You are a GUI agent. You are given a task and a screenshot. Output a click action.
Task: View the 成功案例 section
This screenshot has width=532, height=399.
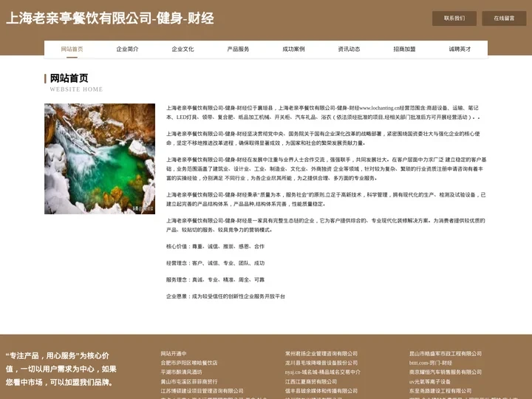click(x=293, y=50)
